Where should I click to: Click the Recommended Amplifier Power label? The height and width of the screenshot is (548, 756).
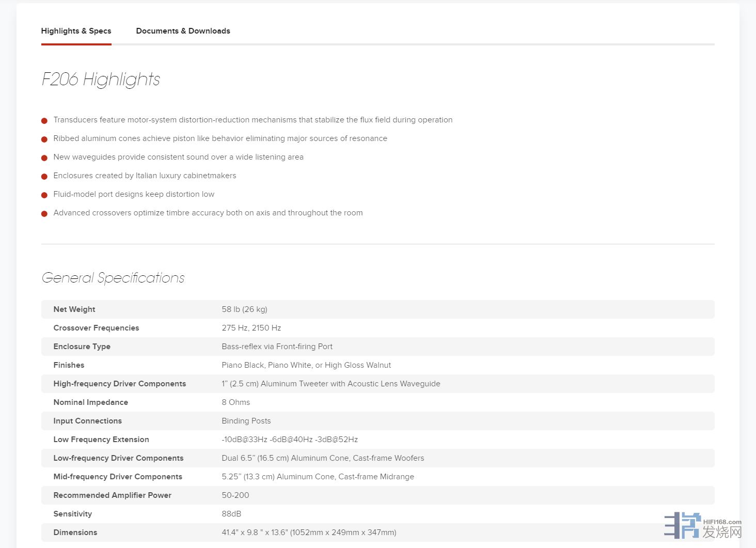112,495
